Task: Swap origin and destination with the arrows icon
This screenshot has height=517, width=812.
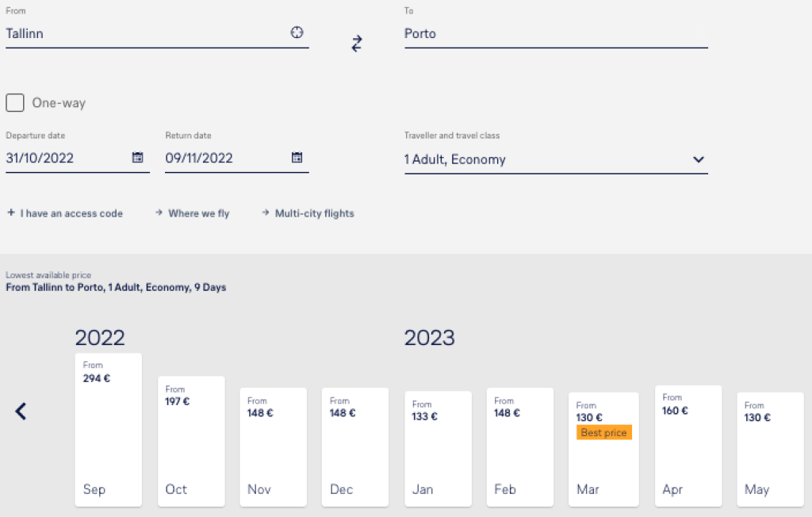Action: (357, 44)
